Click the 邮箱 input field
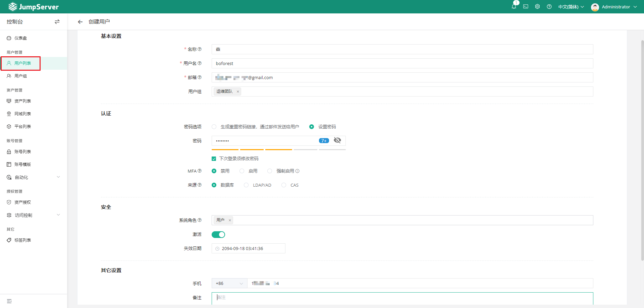This screenshot has height=308, width=644. coord(402,77)
